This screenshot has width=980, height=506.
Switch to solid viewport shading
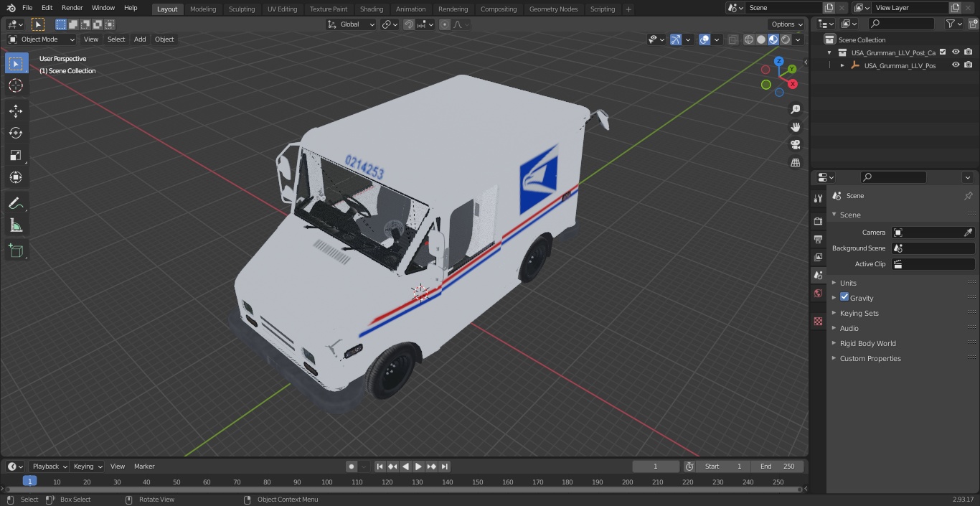point(761,39)
